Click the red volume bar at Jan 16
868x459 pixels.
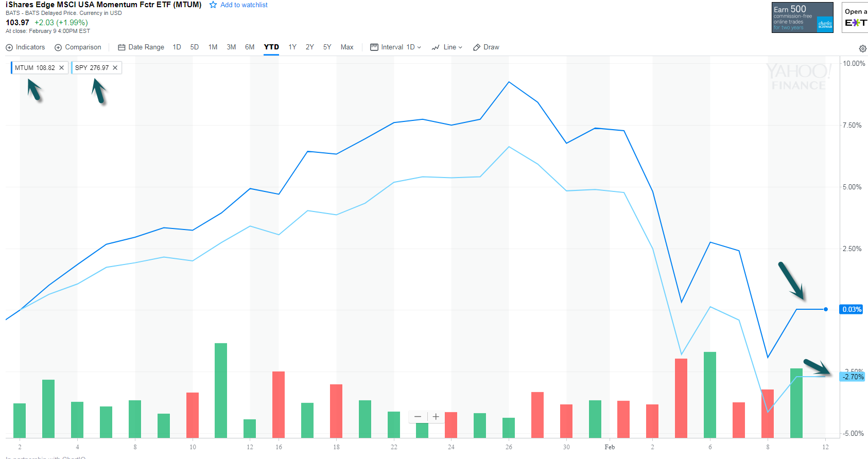pos(279,404)
